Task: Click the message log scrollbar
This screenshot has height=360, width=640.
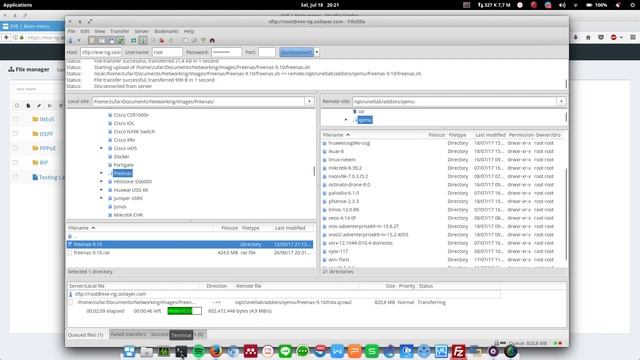Action: [566, 84]
